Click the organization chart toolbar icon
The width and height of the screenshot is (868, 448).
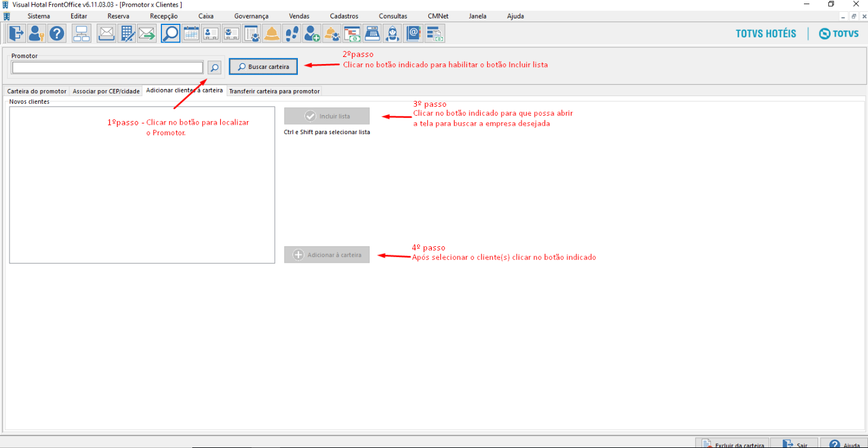[81, 33]
